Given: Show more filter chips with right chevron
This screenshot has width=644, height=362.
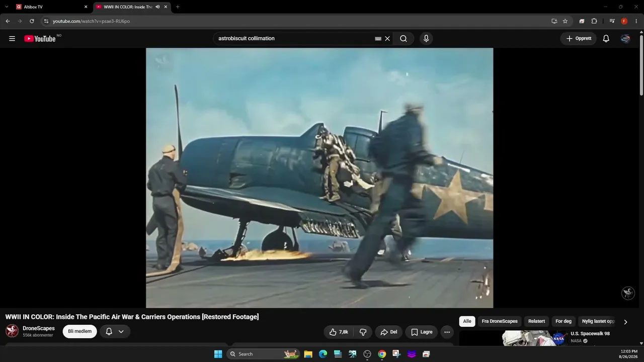Looking at the screenshot, I should [625, 322].
